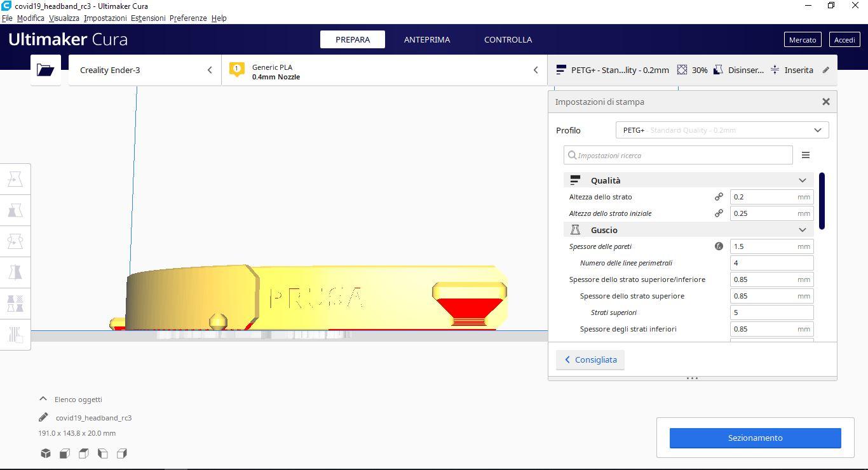
Task: Switch to right side view cube icon
Action: pos(122,453)
